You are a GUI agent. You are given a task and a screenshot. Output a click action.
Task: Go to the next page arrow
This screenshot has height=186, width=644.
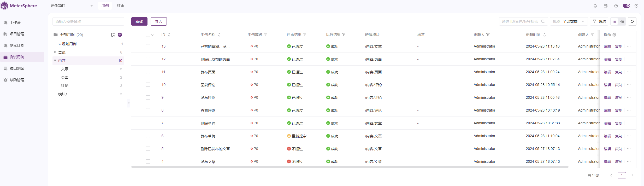632,175
